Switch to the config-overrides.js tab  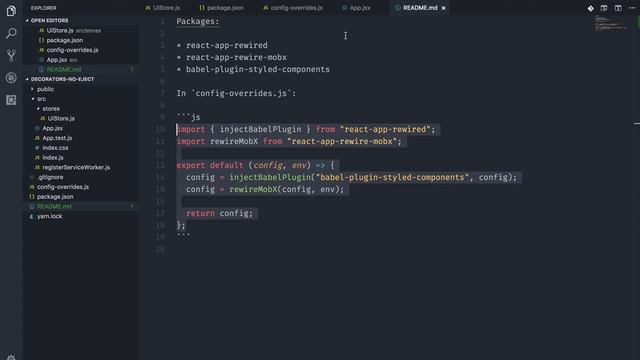293,8
